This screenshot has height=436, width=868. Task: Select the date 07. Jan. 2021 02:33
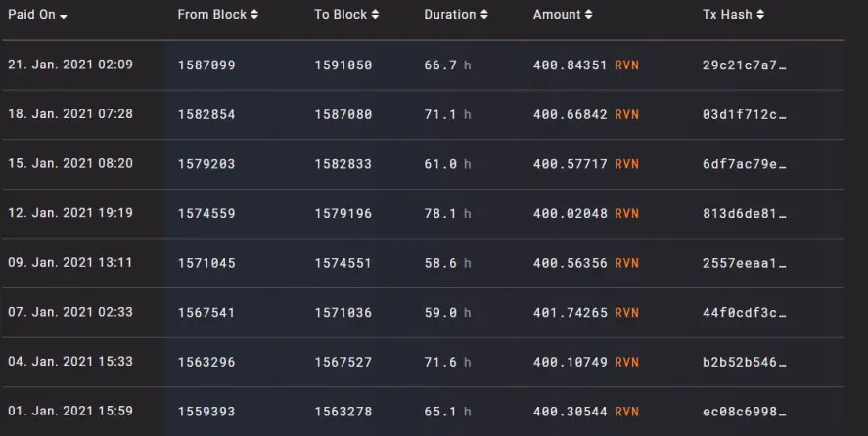(70, 312)
